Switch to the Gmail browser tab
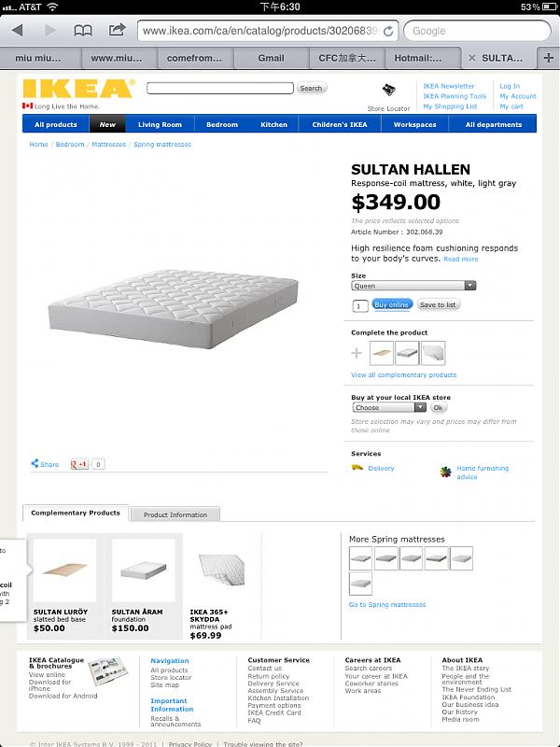The image size is (560, 747). click(x=272, y=58)
